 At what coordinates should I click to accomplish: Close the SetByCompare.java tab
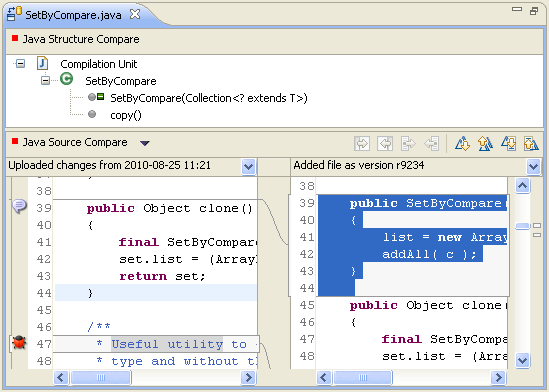(x=135, y=14)
